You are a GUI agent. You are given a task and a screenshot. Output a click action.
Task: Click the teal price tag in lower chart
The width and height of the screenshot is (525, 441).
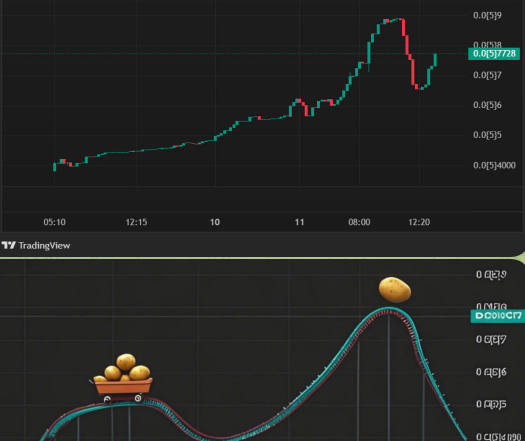click(x=498, y=316)
